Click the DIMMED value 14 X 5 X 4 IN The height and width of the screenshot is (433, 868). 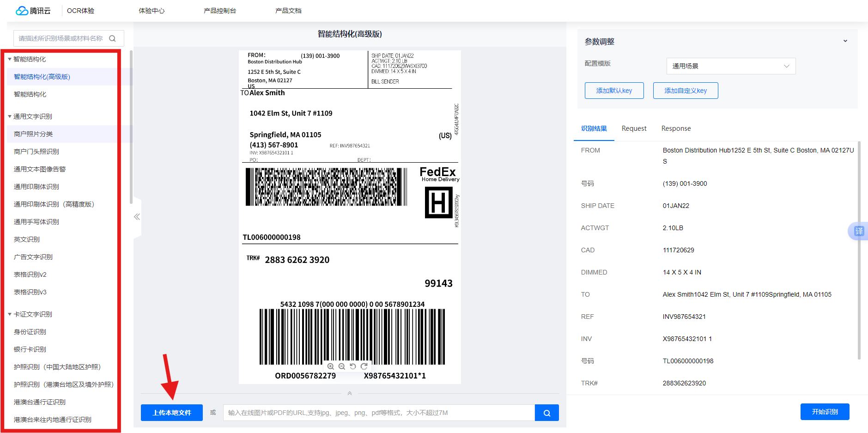coord(682,272)
